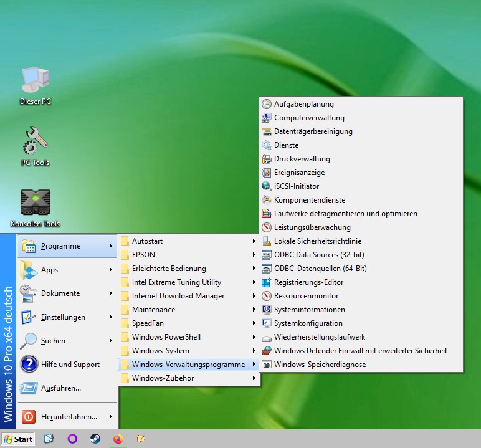This screenshot has height=448, width=481.
Task: Expand the Herunterfahren submenu arrow
Action: 111,416
